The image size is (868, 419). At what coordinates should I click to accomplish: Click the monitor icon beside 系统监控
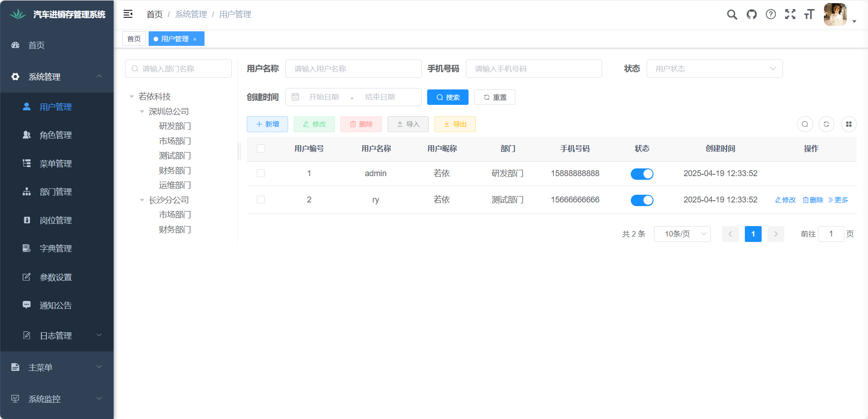pos(15,399)
